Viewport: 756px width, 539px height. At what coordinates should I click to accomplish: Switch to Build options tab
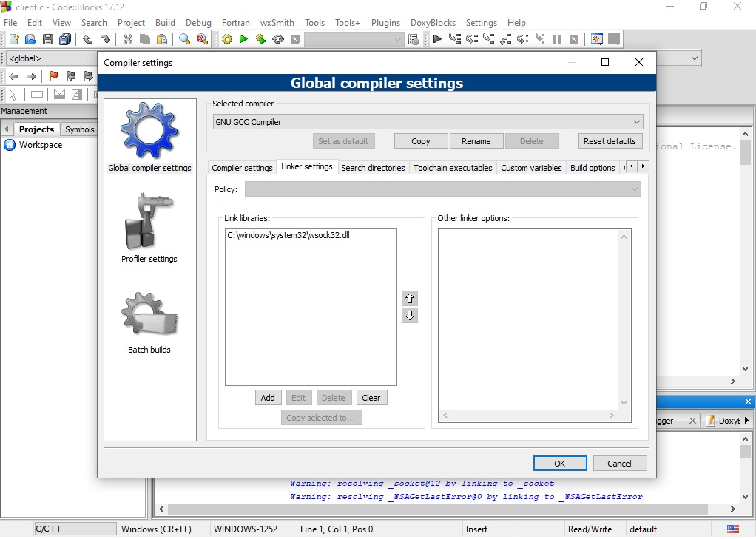coord(593,168)
